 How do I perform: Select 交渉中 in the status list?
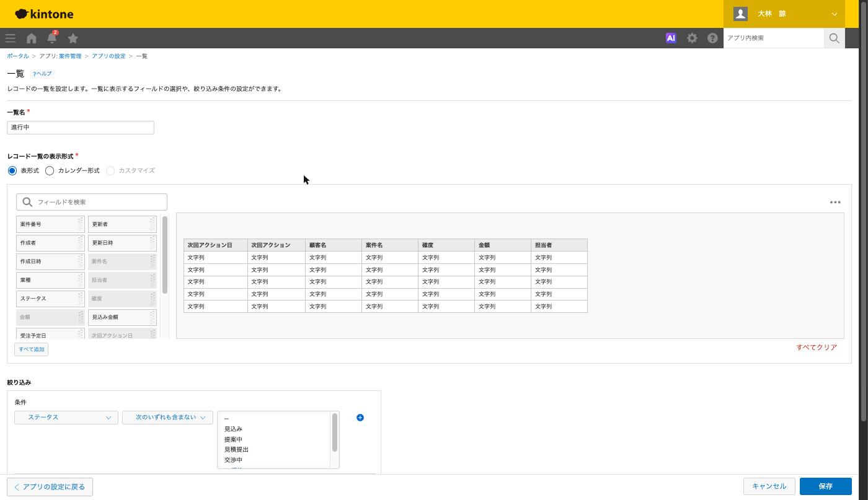[233, 460]
